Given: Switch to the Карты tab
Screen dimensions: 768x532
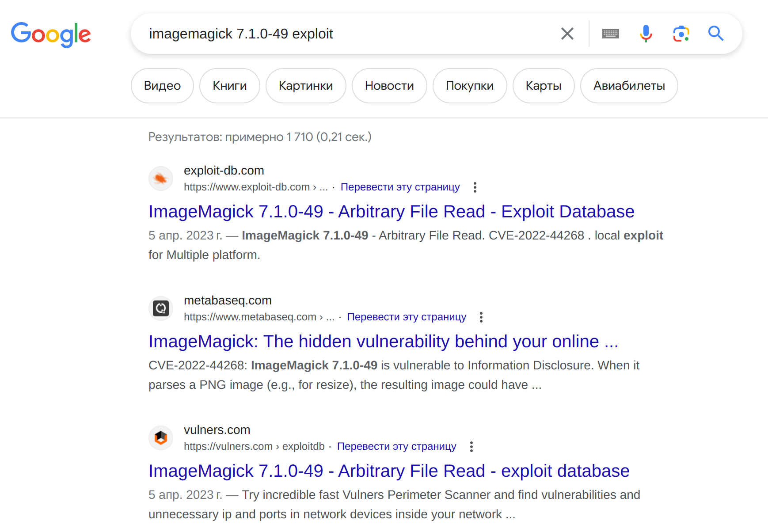Looking at the screenshot, I should click(544, 86).
